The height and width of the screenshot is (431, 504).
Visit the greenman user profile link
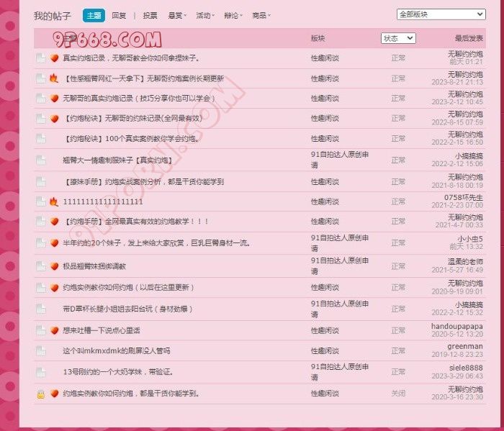coord(464,347)
